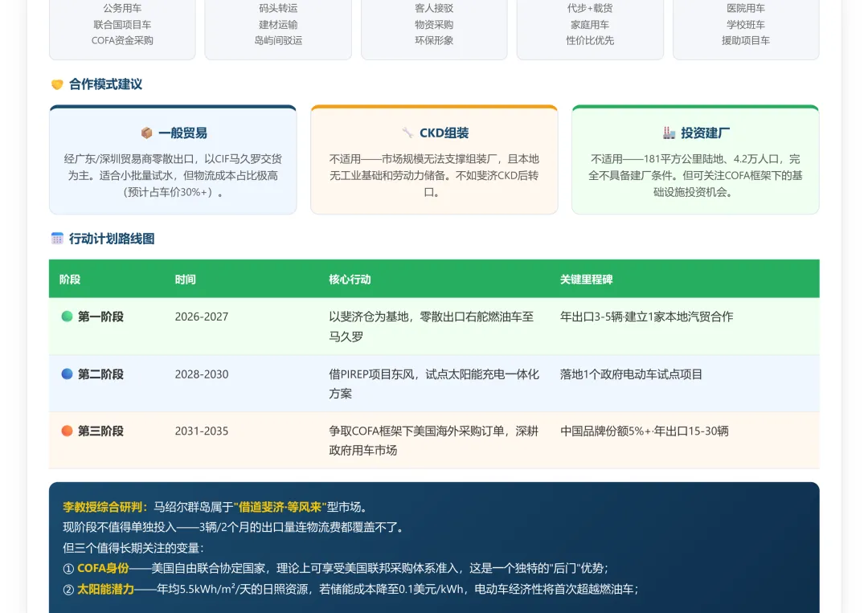Image resolution: width=868 pixels, height=613 pixels.
Task: Click the CKD组装 description starting 不适用——市场规模
Action: point(434,175)
